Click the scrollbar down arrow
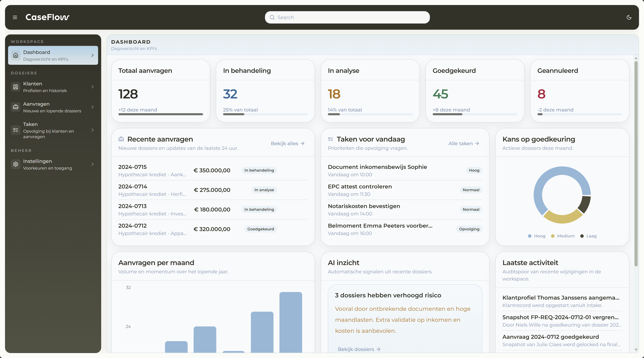This screenshot has width=644, height=358. click(x=636, y=350)
